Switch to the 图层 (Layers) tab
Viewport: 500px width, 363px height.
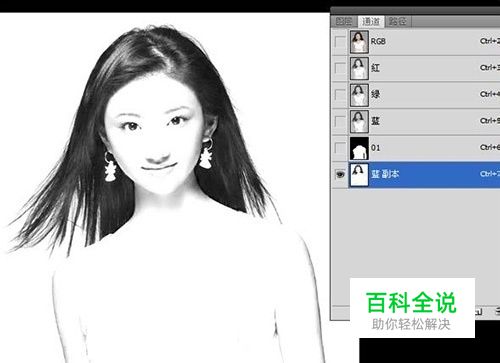point(344,22)
